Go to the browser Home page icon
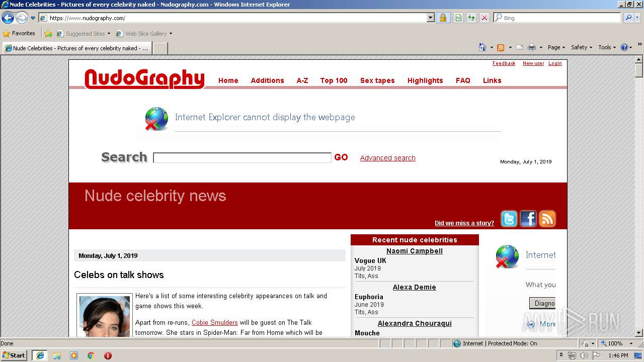This screenshot has width=644, height=362. point(482,47)
